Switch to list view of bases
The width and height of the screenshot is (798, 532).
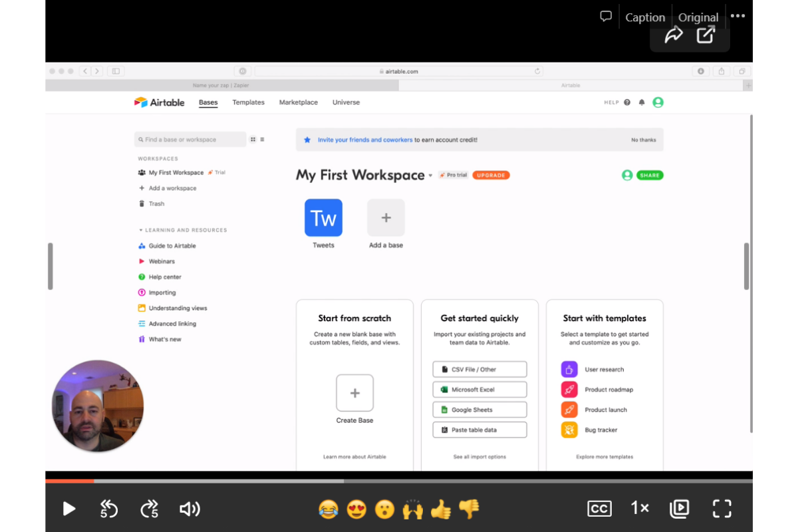click(x=262, y=140)
